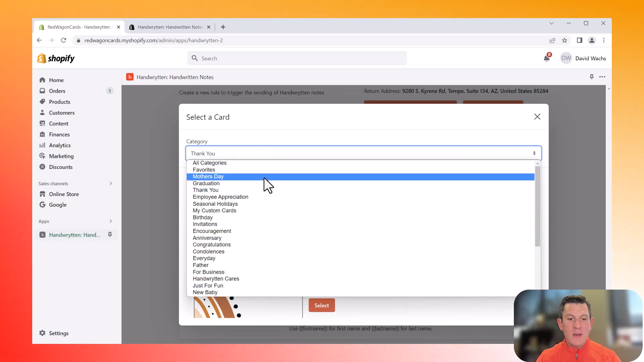Pick Employee Appreciation in the dropdown list
The image size is (644, 362).
[220, 197]
